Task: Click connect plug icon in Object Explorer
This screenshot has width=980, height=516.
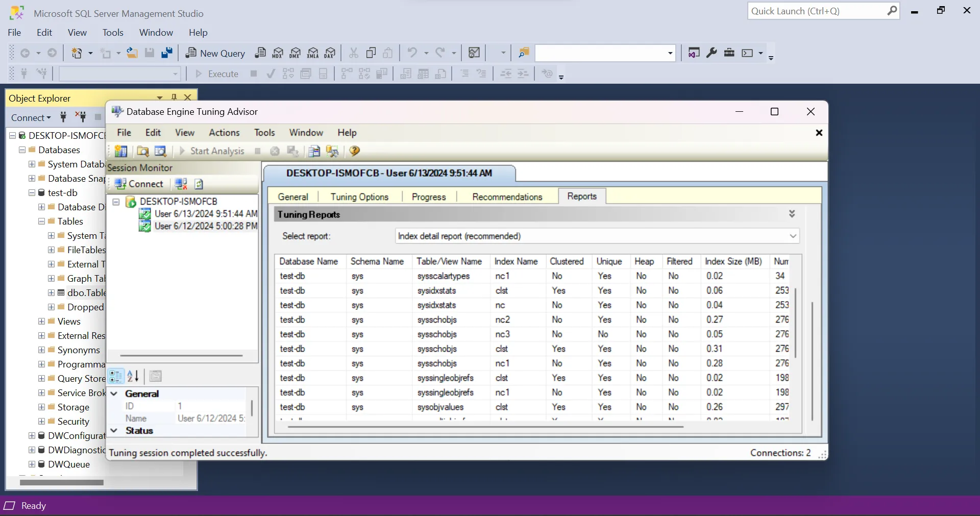Action: click(63, 117)
